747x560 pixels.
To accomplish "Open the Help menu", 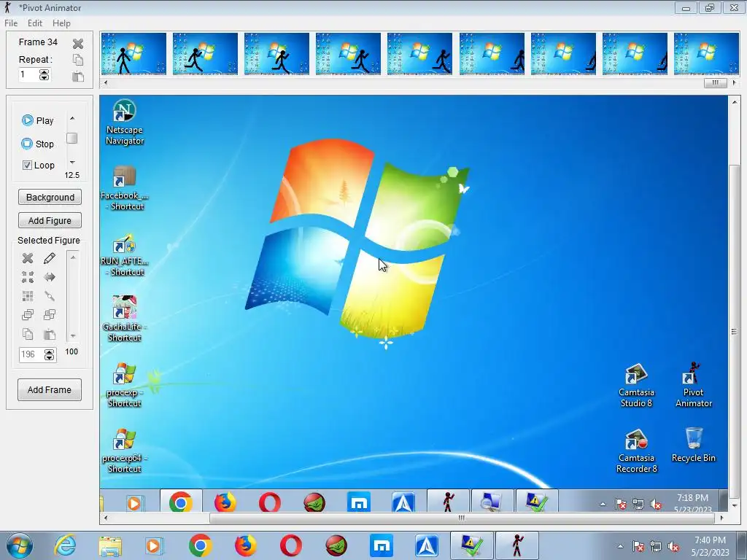I will click(61, 23).
